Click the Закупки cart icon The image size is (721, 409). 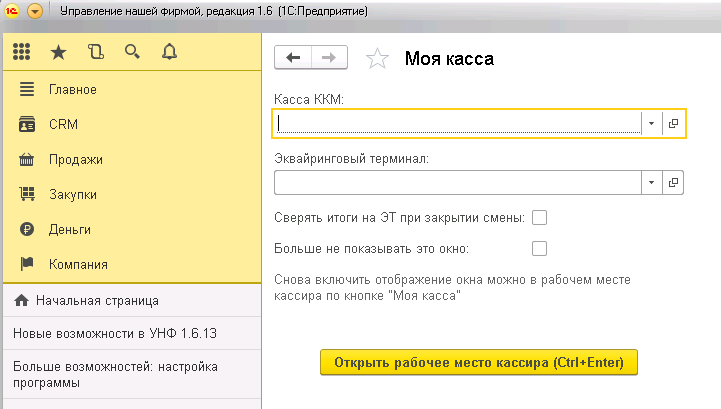(27, 194)
